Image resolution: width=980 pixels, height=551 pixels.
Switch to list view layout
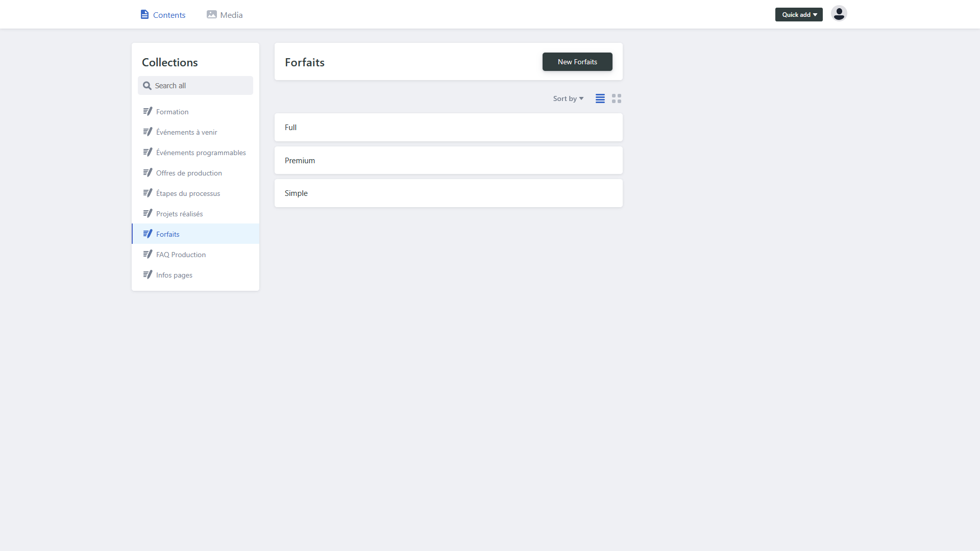(600, 98)
